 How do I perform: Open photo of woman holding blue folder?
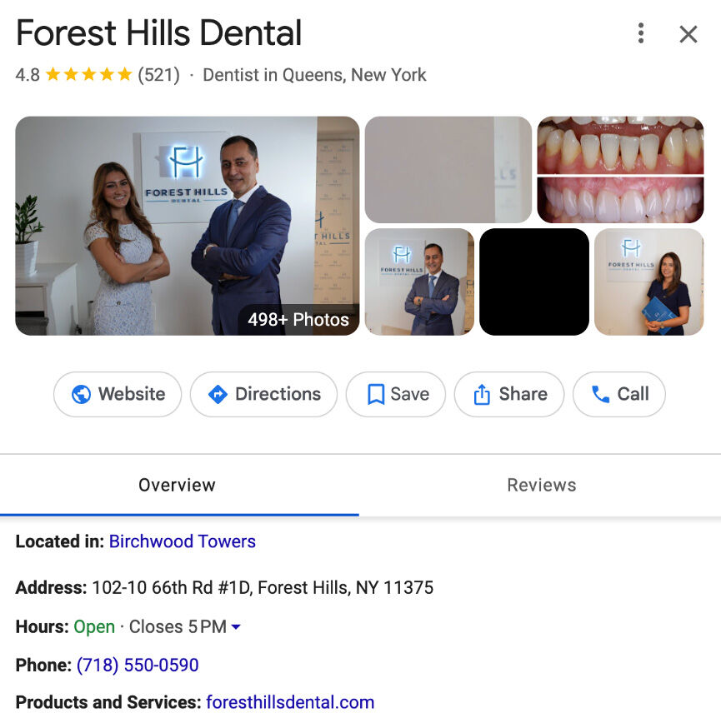point(648,282)
